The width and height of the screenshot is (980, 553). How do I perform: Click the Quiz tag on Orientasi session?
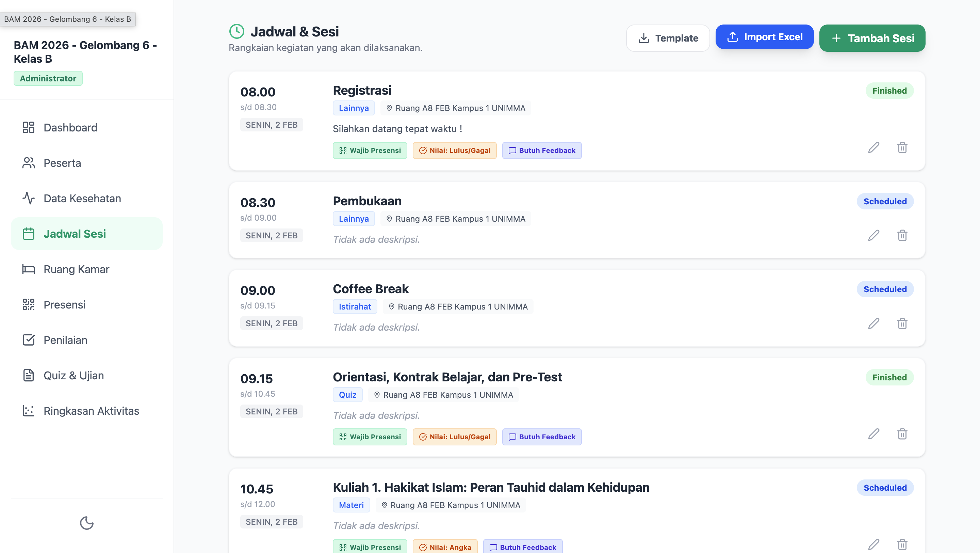(x=348, y=395)
